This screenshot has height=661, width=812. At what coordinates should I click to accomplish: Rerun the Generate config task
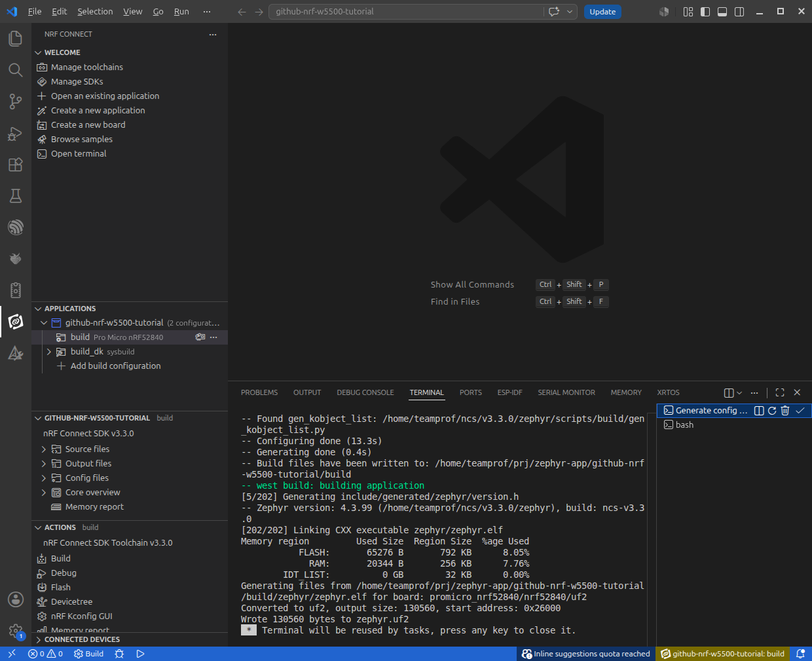(x=772, y=411)
